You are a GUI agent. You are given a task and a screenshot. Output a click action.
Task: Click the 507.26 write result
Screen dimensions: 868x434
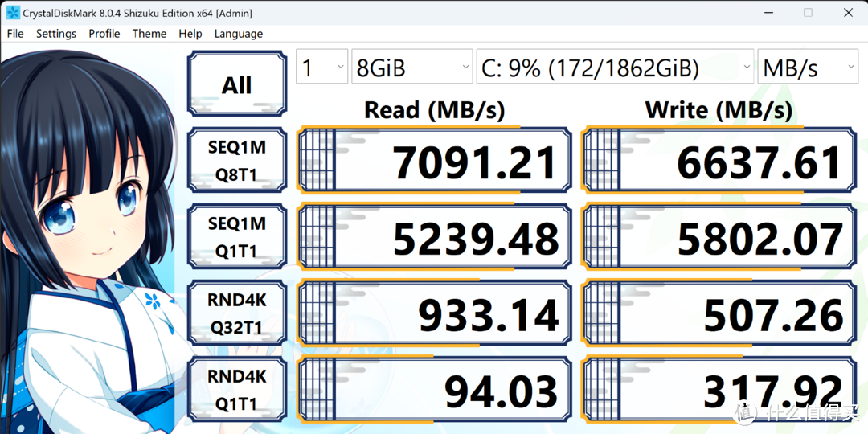pyautogui.click(x=719, y=313)
